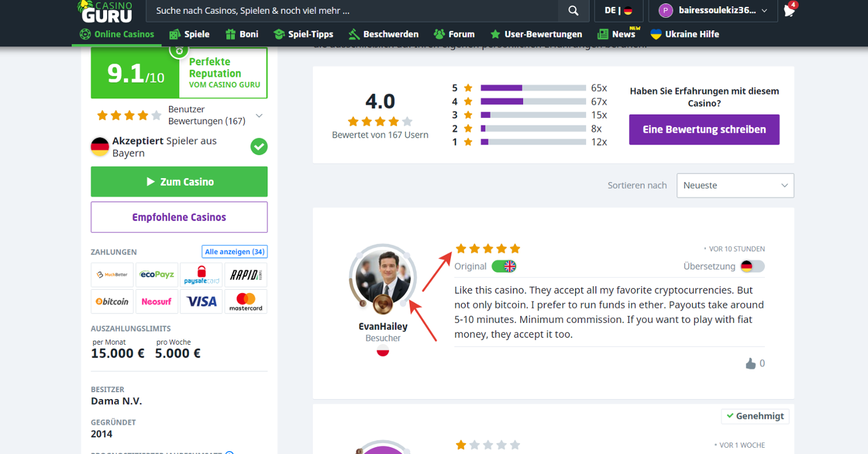Open the Sortieren nach Neueste dropdown
The width and height of the screenshot is (868, 454).
coord(735,186)
